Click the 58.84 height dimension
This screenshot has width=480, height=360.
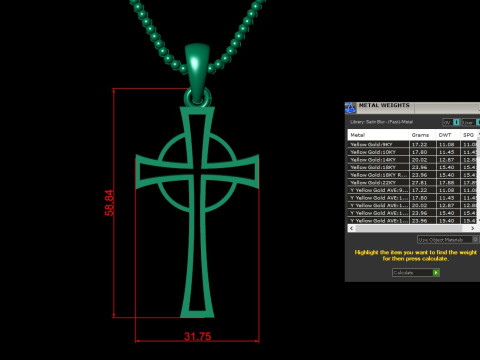click(109, 203)
